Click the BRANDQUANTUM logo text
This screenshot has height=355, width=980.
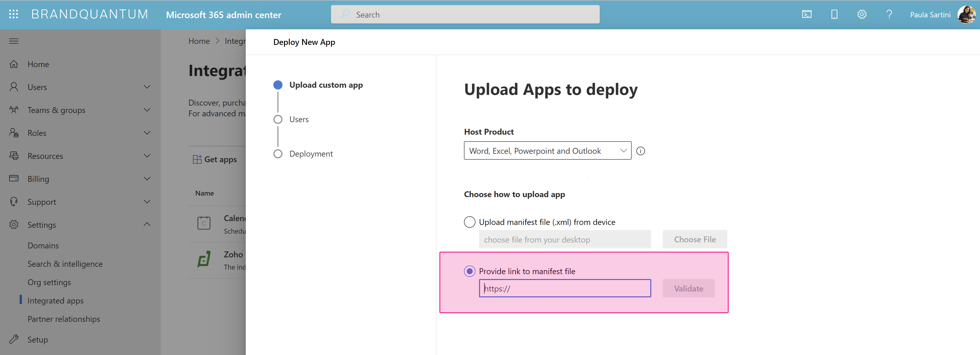(90, 15)
